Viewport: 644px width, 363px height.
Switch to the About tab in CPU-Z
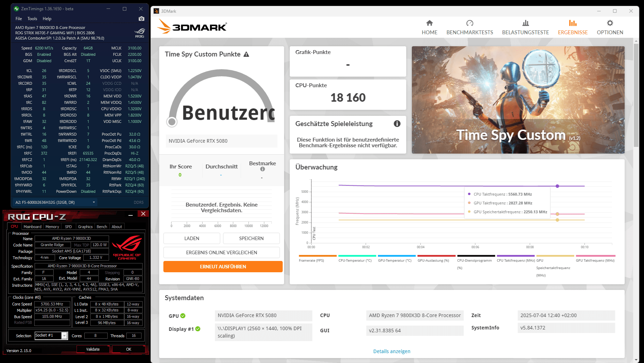[x=117, y=227]
